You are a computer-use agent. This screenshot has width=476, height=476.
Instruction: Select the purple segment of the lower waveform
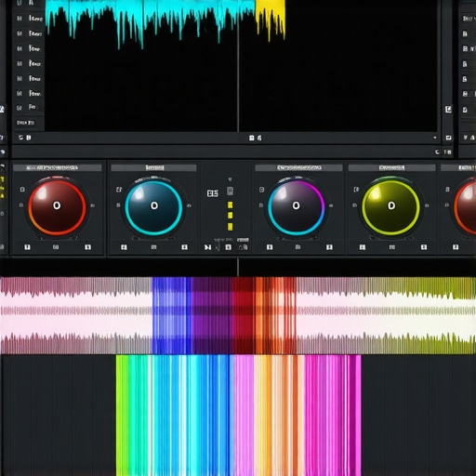click(212, 315)
